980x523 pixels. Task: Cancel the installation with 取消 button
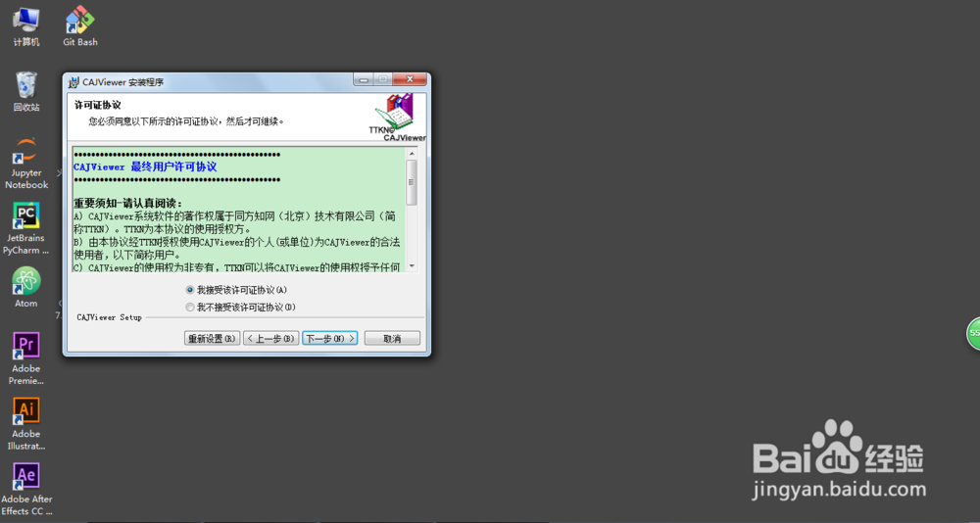point(393,339)
